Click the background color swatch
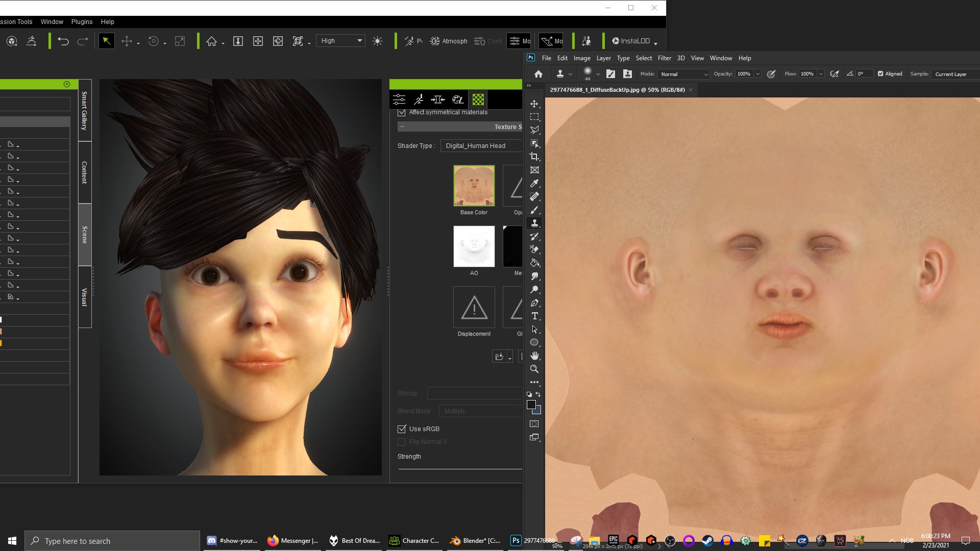 538,411
